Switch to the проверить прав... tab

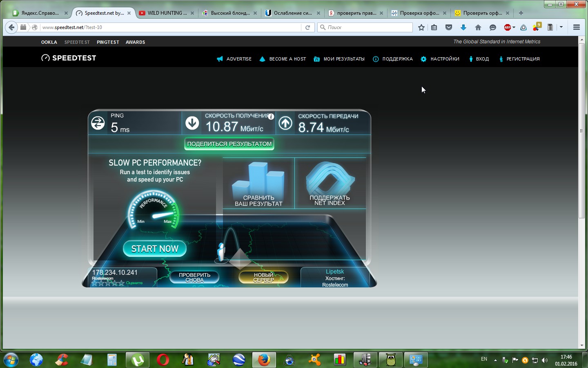(356, 13)
